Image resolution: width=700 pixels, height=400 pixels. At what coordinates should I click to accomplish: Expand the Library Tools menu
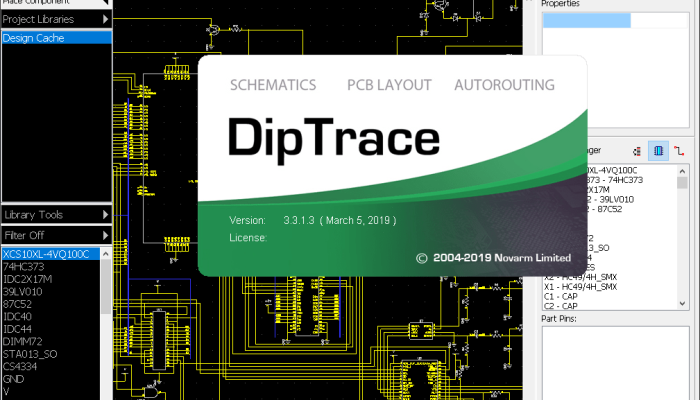tap(57, 215)
